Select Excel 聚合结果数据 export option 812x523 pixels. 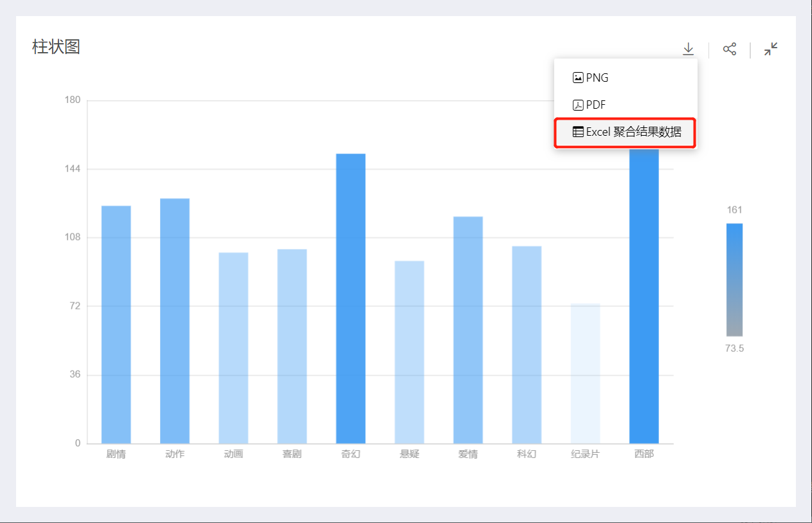[x=626, y=132]
